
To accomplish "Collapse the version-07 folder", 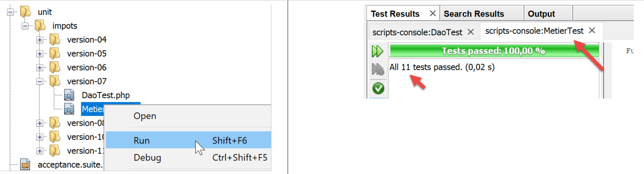I will 40,81.
